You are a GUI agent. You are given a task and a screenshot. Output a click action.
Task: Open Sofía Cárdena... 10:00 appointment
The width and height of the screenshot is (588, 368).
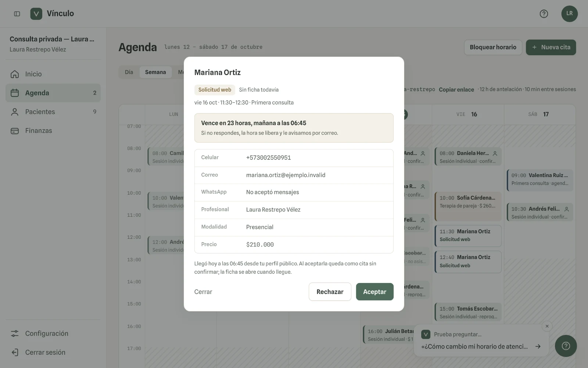(x=468, y=206)
